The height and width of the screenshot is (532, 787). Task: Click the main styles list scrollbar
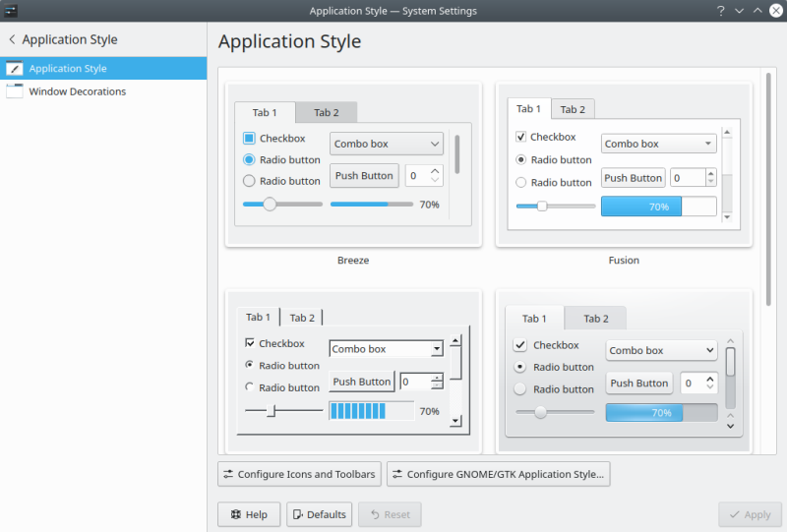(x=768, y=189)
